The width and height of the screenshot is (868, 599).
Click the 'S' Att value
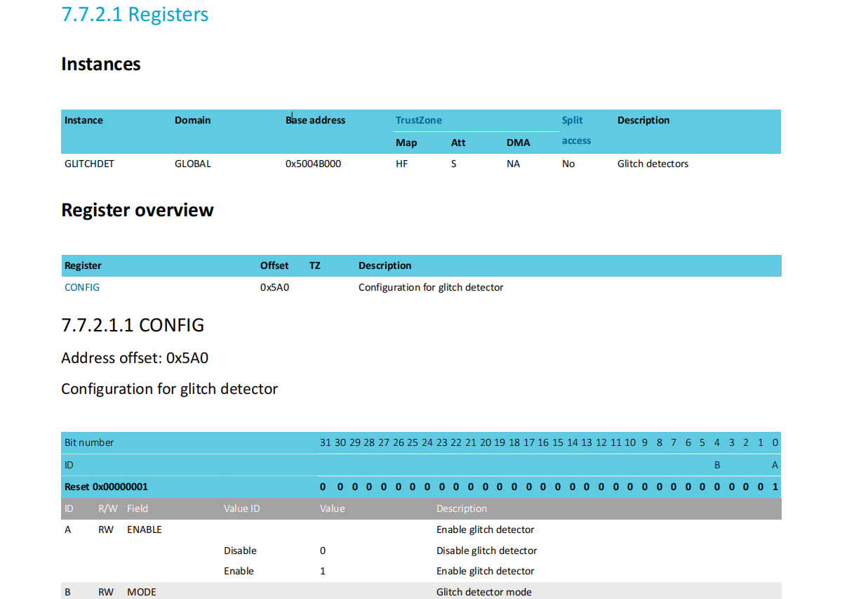[454, 164]
